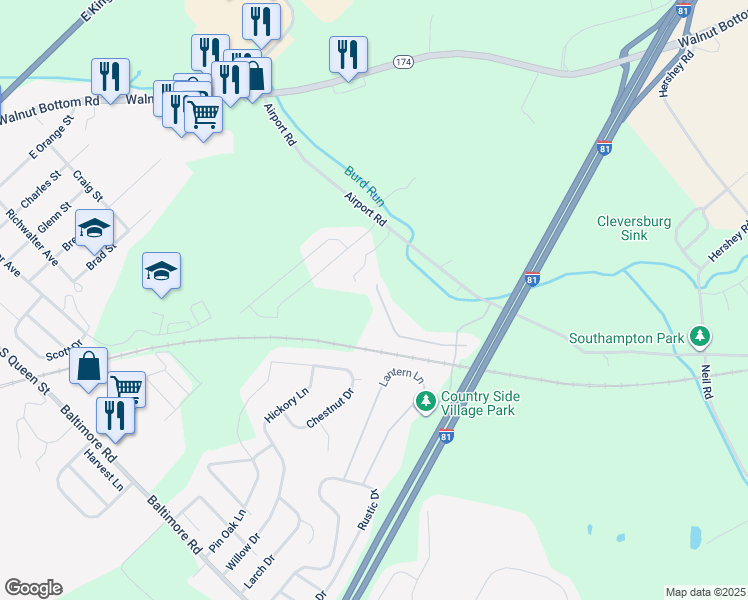
Task: Open the Google logo link
Action: tap(33, 588)
